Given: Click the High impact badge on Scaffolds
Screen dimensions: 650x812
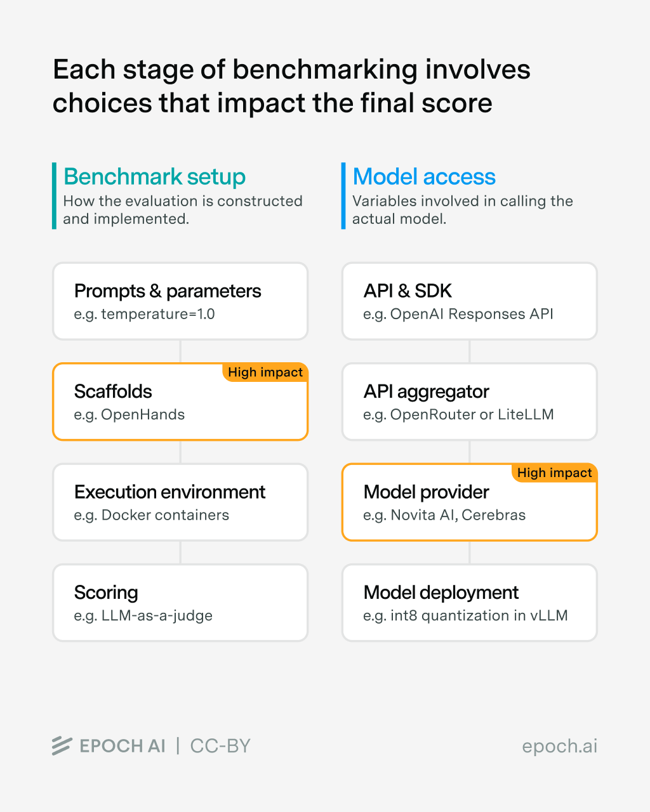Looking at the screenshot, I should pyautogui.click(x=265, y=372).
